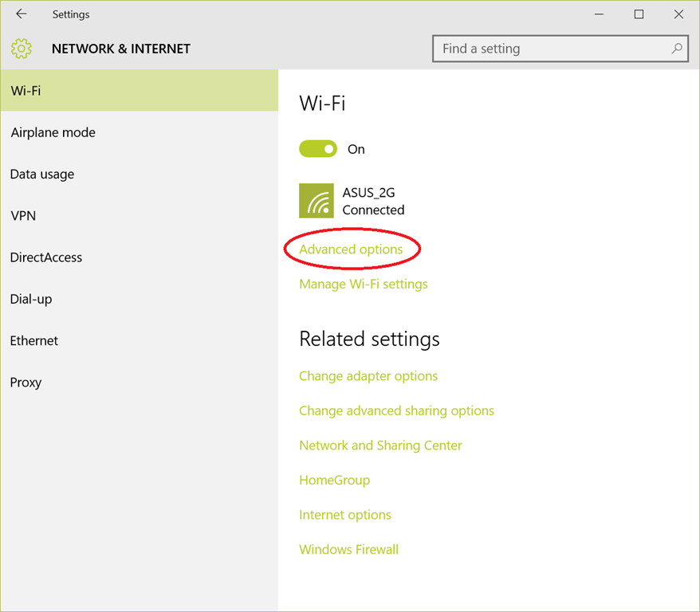
Task: Open Advanced options link
Action: tap(351, 249)
